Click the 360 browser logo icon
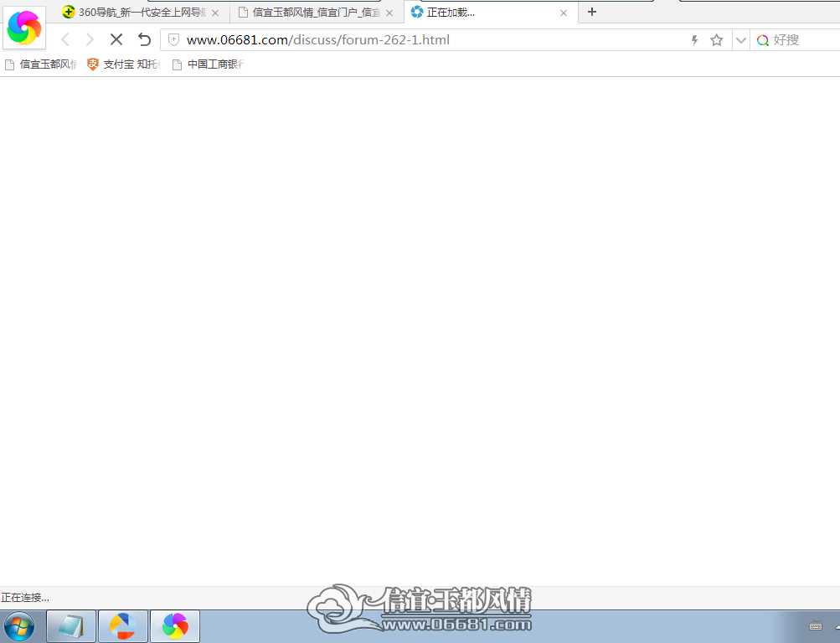Screen dimensions: 840x643 pos(24,28)
